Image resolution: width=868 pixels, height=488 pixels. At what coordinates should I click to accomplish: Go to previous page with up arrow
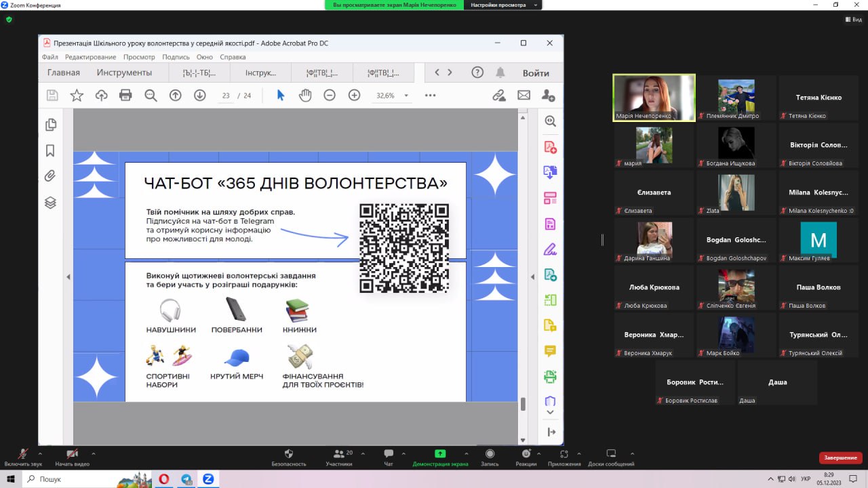[175, 96]
